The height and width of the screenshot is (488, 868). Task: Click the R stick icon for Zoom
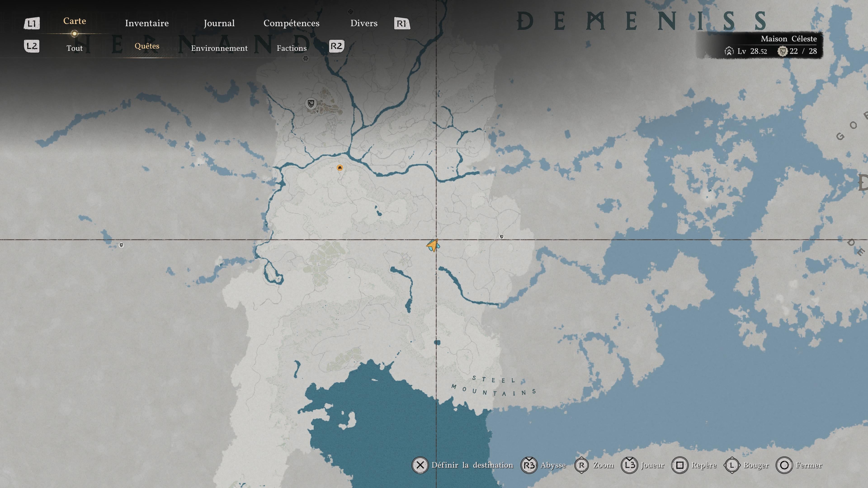pos(582,465)
